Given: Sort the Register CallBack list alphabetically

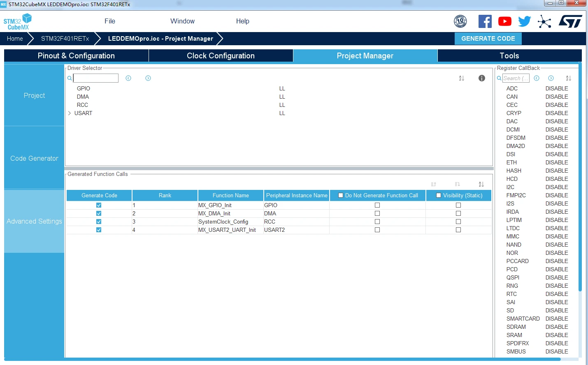Looking at the screenshot, I should tap(569, 78).
